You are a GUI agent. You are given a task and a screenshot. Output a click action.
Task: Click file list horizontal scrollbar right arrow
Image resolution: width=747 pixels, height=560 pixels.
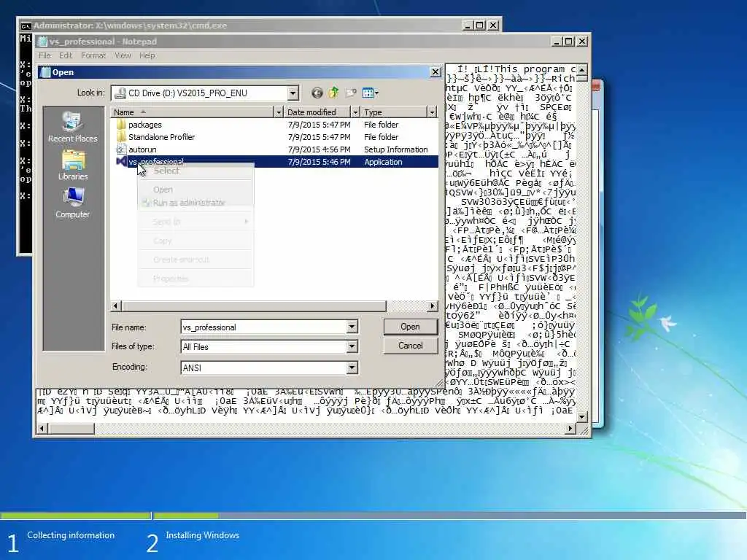coord(432,306)
